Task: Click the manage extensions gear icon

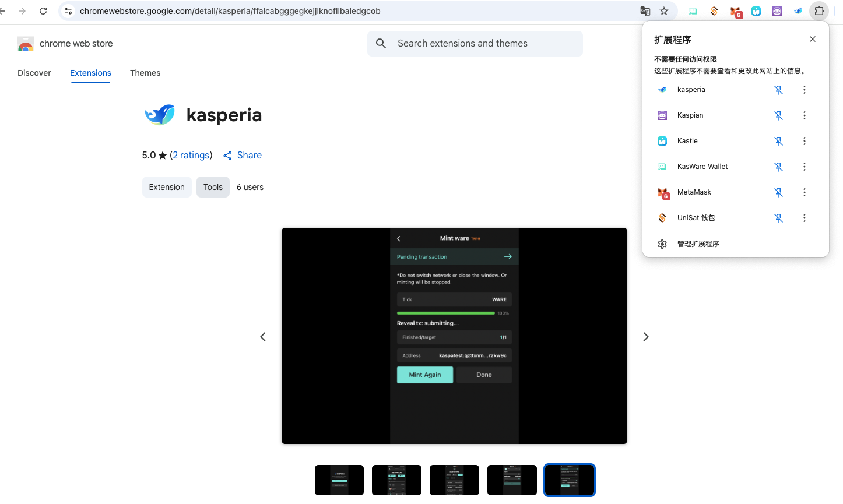Action: 662,244
